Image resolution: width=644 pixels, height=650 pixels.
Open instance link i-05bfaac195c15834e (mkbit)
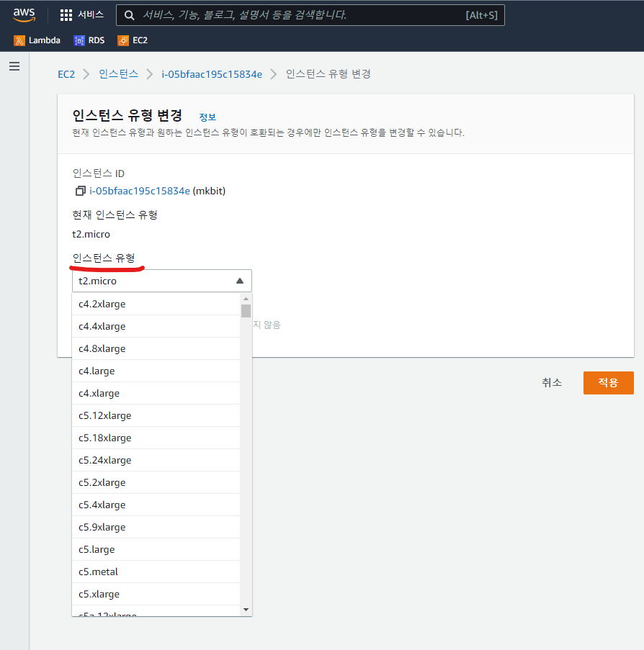(x=140, y=191)
